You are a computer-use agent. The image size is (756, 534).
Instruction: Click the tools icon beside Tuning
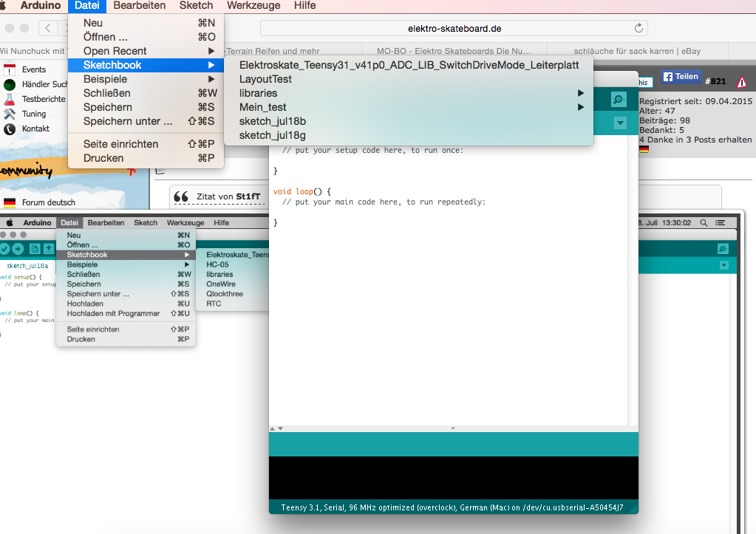tap(10, 114)
